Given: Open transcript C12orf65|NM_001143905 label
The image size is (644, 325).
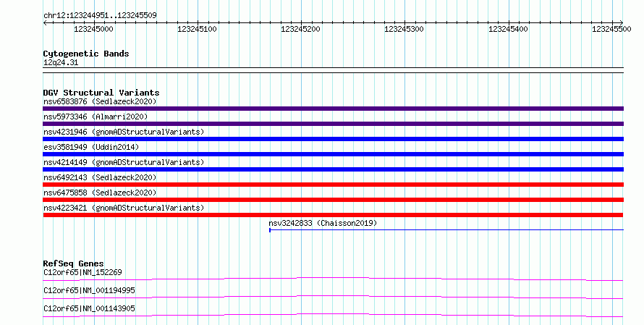Looking at the screenshot, I should [x=89, y=308].
